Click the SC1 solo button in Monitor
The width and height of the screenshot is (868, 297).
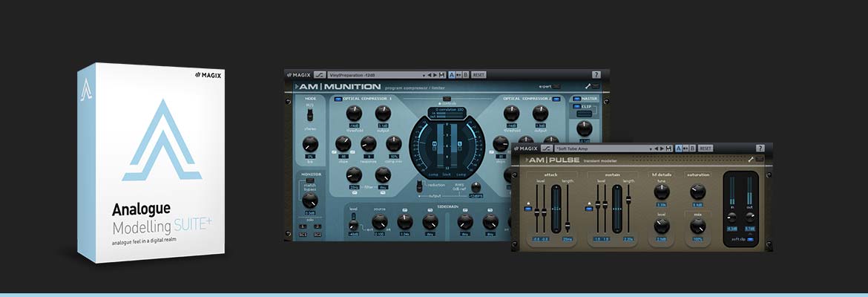pos(303,235)
